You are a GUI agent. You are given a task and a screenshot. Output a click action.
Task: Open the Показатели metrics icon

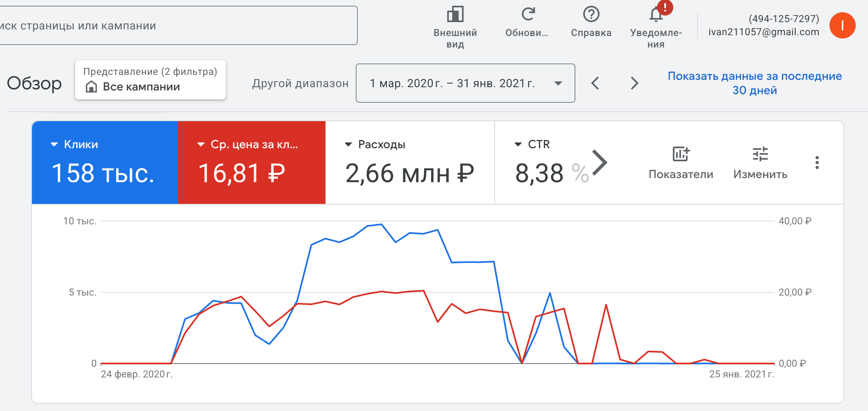click(x=681, y=154)
